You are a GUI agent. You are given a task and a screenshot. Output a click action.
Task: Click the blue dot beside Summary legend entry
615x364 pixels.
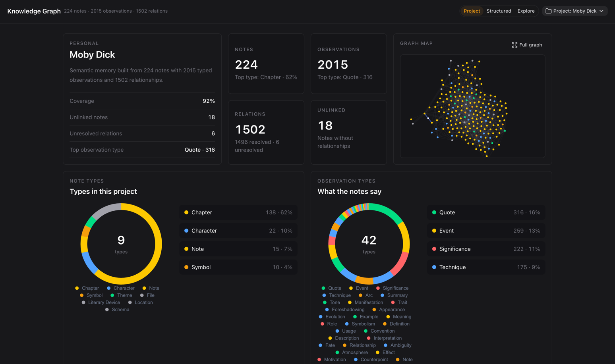382,295
